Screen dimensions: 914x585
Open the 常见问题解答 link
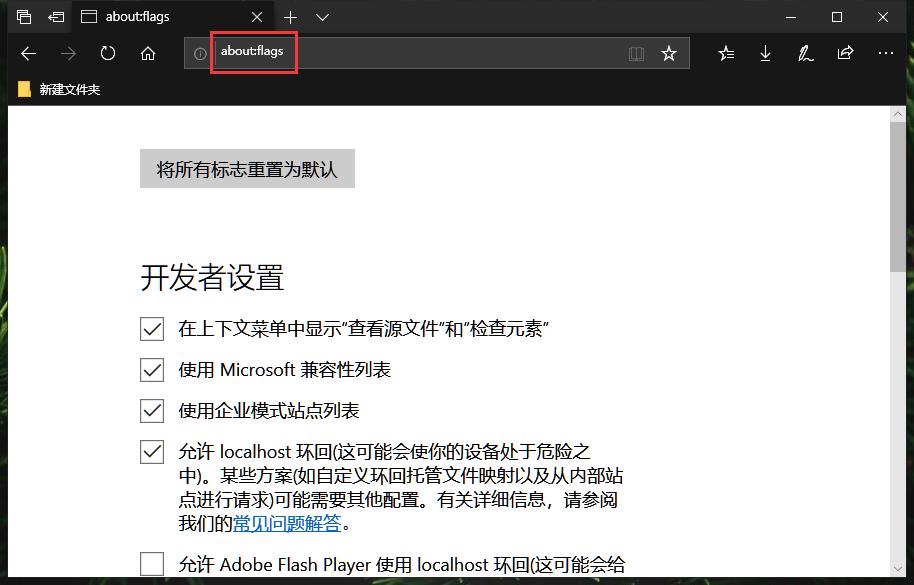coord(287,522)
